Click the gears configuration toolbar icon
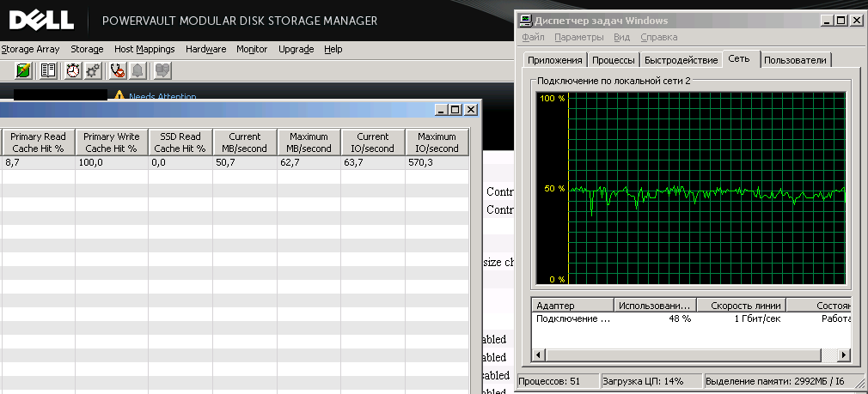Image resolution: width=868 pixels, height=394 pixels. pos(93,70)
